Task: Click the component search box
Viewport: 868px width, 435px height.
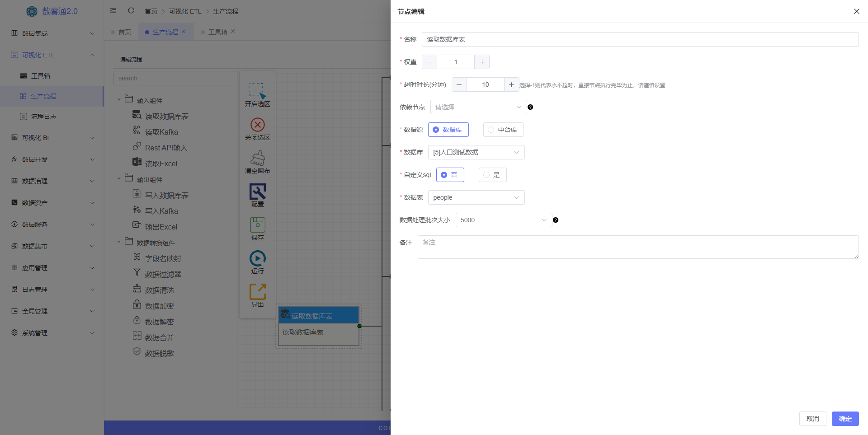Action: click(175, 78)
